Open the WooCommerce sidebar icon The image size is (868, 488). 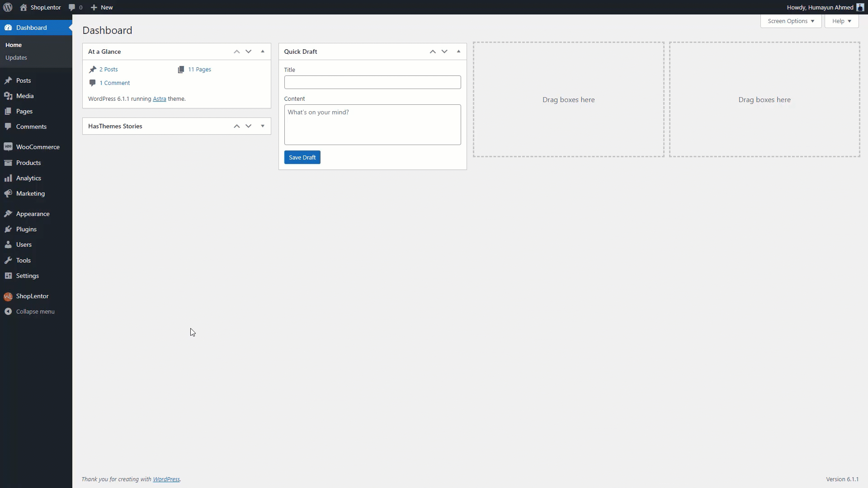click(9, 147)
